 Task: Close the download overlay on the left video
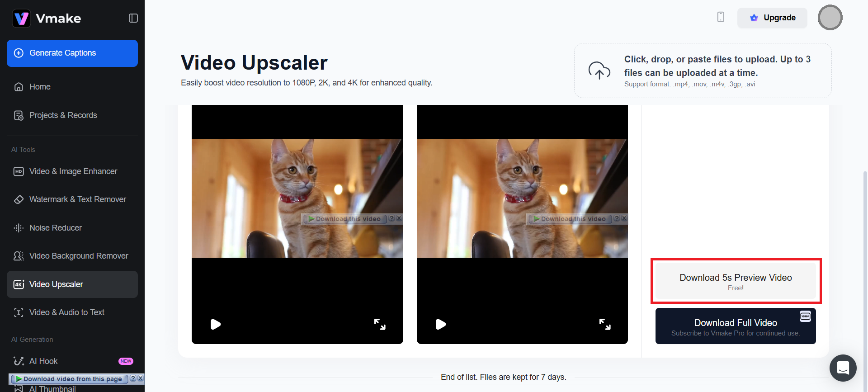pos(399,218)
